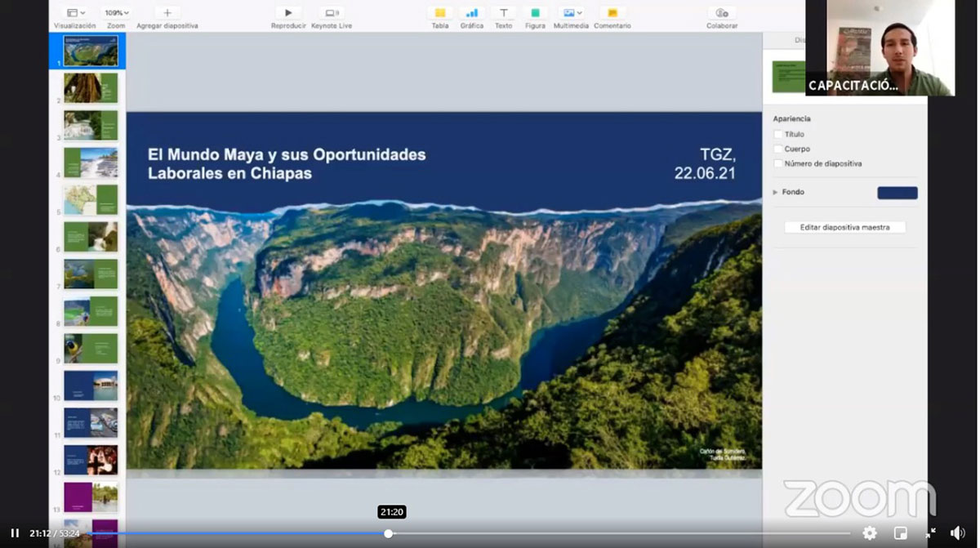
Task: Select slide 6 thumbnail
Action: [x=91, y=237]
